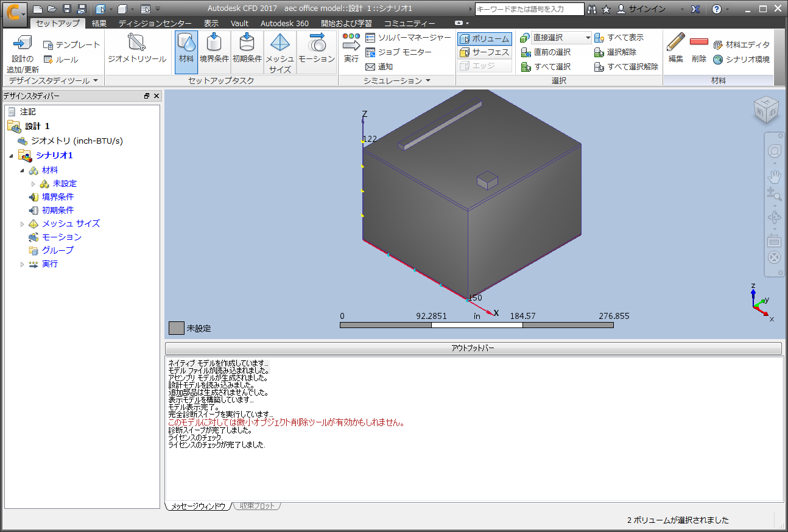Click the 実行 solve button in ribbon
Image resolution: width=788 pixels, height=532 pixels.
point(351,49)
